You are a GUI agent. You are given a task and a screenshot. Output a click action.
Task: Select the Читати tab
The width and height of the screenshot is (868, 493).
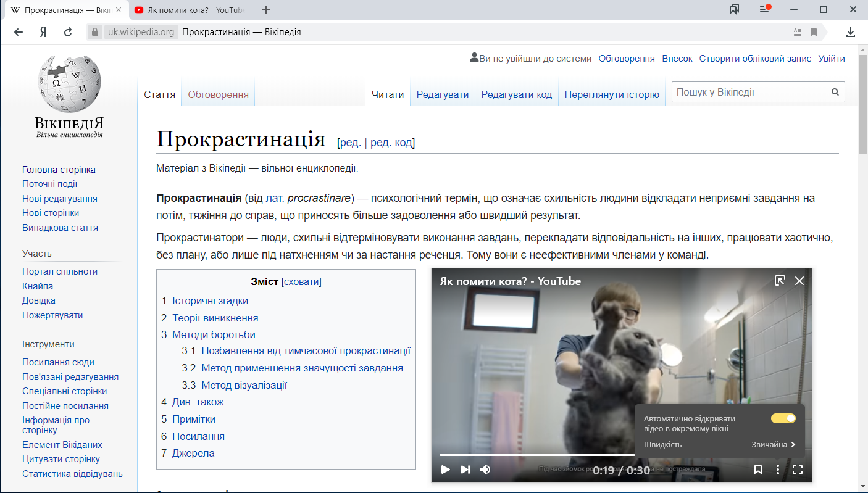388,94
